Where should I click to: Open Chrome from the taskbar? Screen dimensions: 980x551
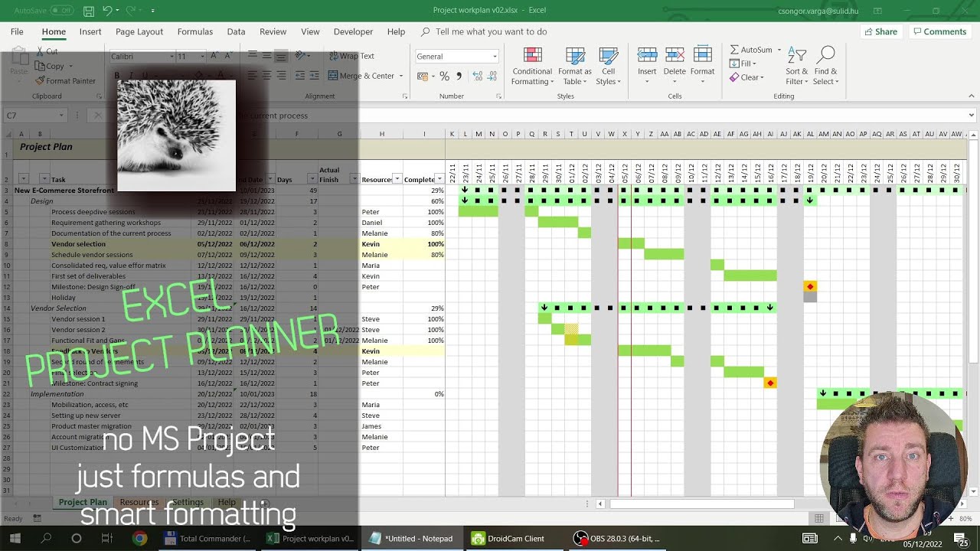[x=139, y=538]
